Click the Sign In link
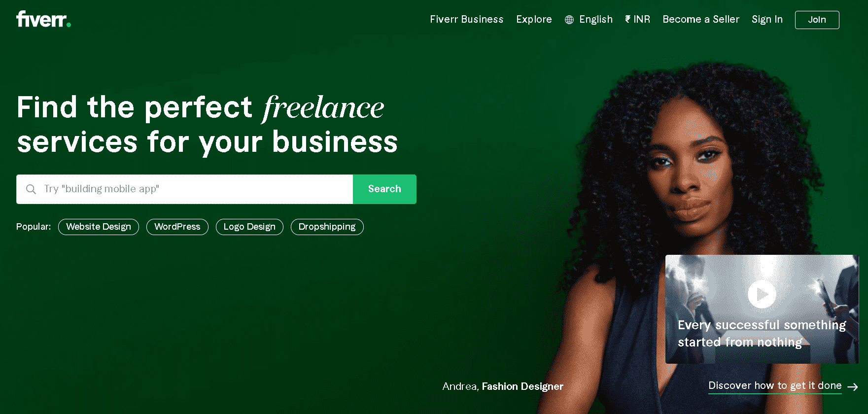Screen dimensions: 868x414 [767, 19]
